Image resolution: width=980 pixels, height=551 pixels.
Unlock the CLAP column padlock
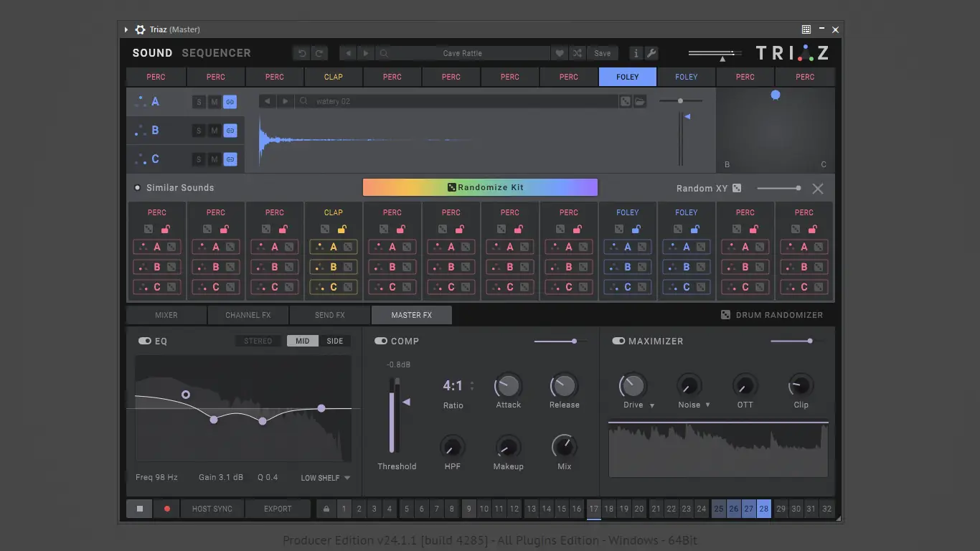pos(342,230)
